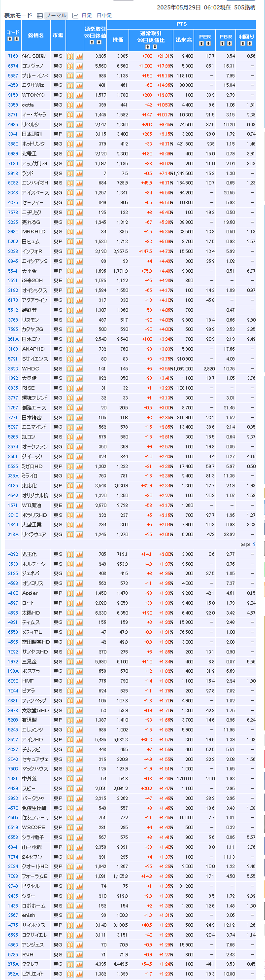Viewport: 265px width, 980px height.
Task: Go to page 2 link
Action: (254, 544)
